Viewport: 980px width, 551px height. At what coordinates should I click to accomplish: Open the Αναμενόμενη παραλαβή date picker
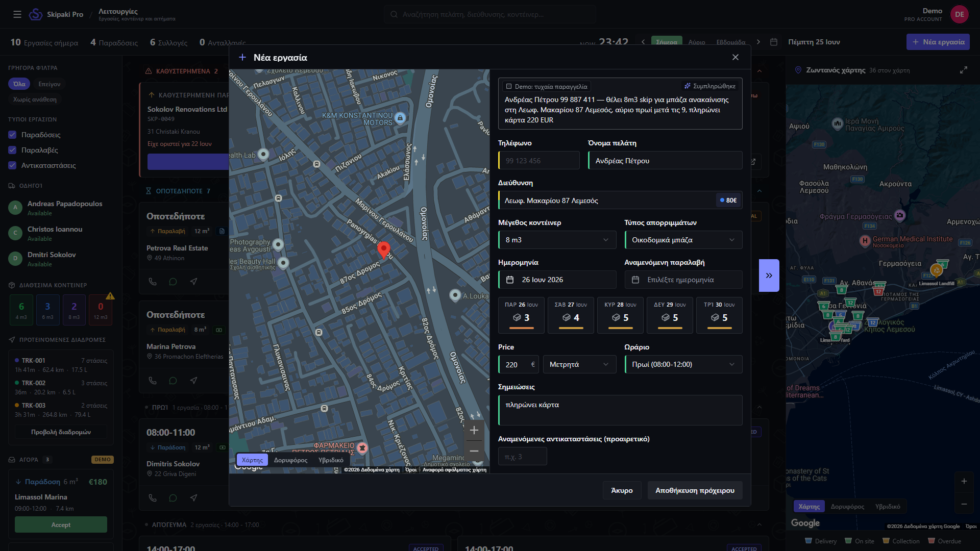point(683,280)
